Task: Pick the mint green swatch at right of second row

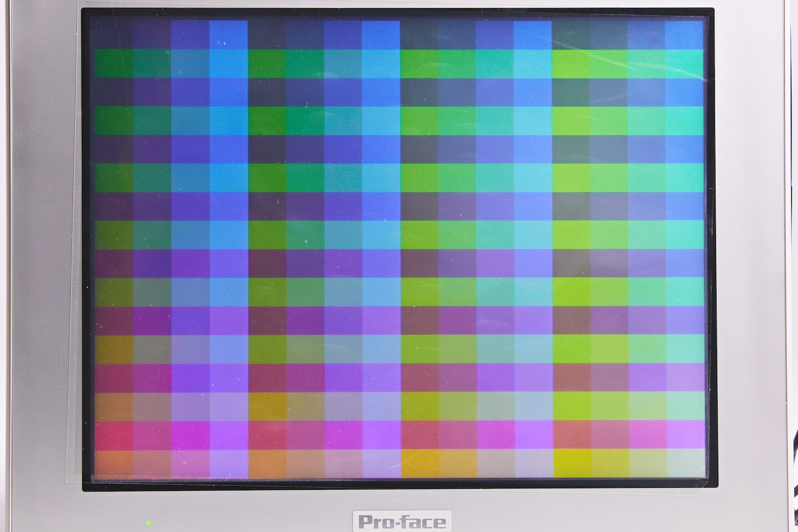Action: [x=685, y=63]
